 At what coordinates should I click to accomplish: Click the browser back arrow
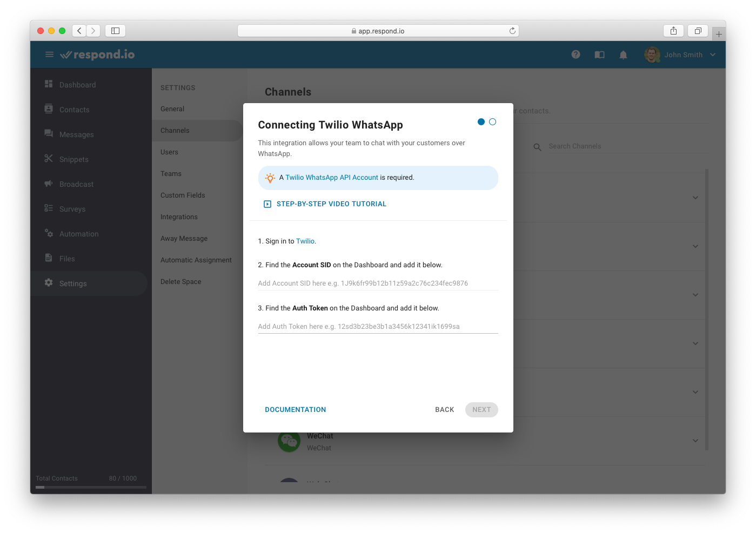(79, 31)
